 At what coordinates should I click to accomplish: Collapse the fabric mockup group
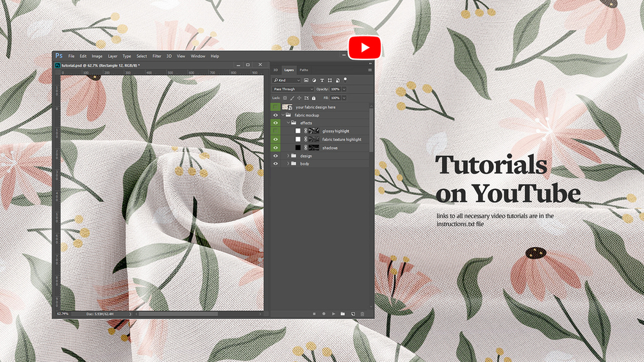point(283,115)
